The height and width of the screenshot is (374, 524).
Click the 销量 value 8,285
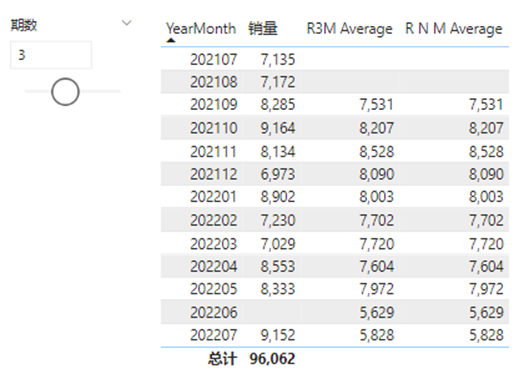point(278,105)
